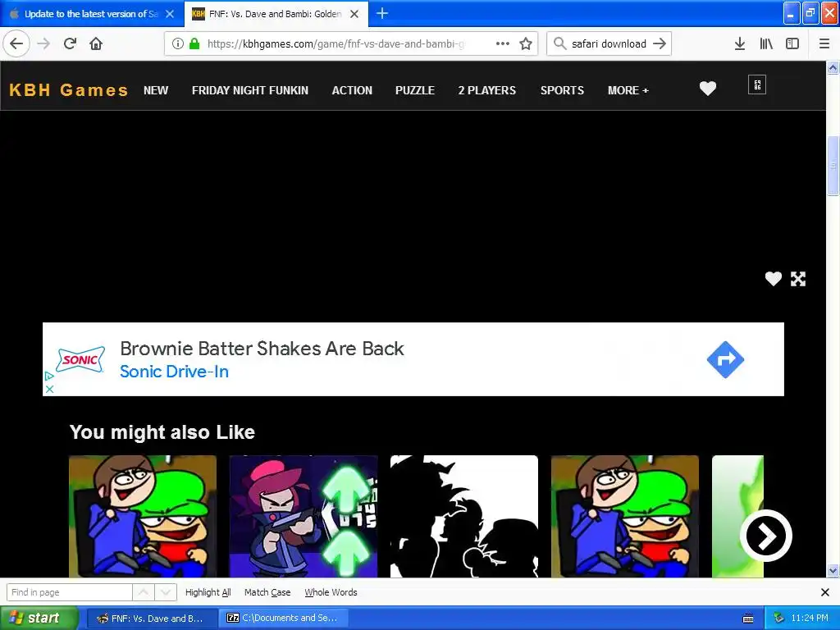Jump to next find result
This screenshot has height=630, width=840.
point(166,592)
